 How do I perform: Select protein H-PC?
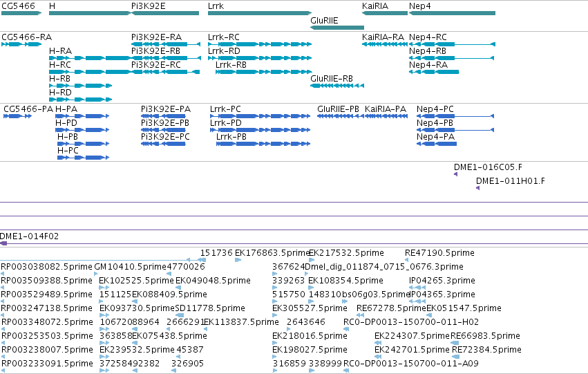point(83,158)
